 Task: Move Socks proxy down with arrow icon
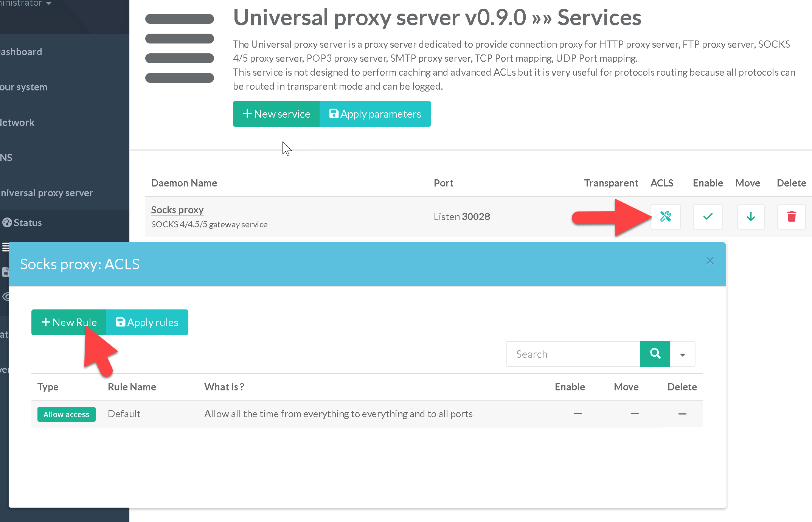click(751, 216)
